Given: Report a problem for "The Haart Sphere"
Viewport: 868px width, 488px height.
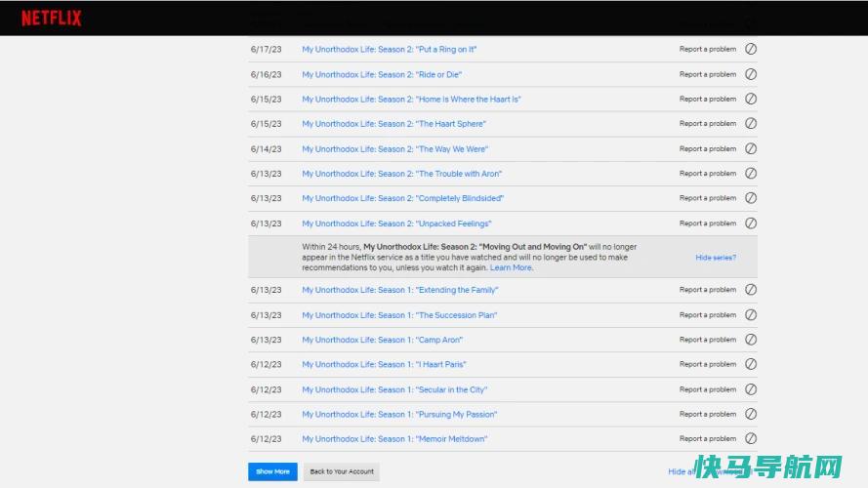Looking at the screenshot, I should [x=708, y=123].
